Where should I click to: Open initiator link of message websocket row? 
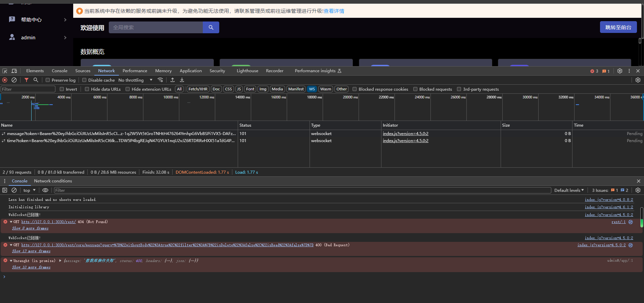[406, 134]
